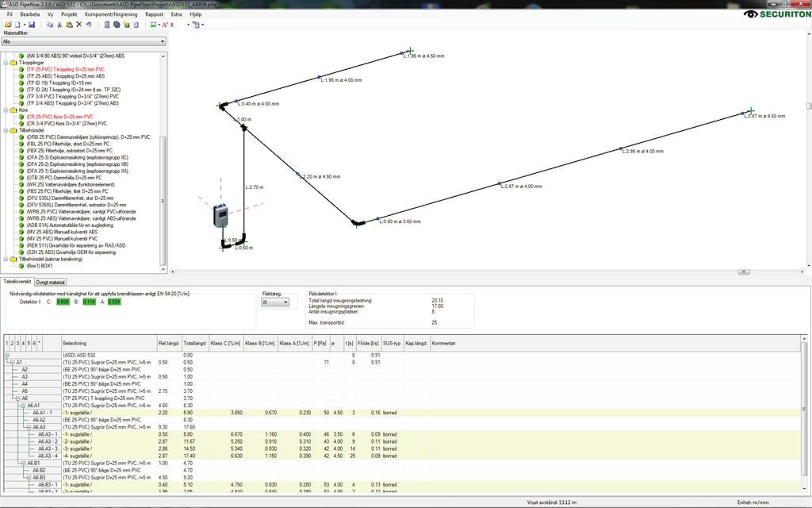The width and height of the screenshot is (812, 508).
Task: Open the tree layout icon dropdown arrow
Action: click(x=202, y=25)
